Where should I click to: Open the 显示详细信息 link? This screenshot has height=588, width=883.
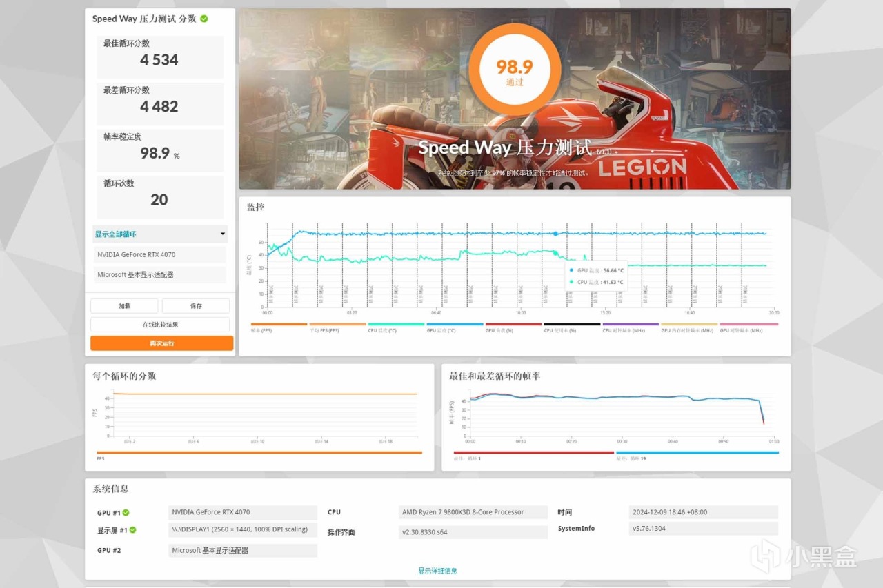click(x=437, y=571)
